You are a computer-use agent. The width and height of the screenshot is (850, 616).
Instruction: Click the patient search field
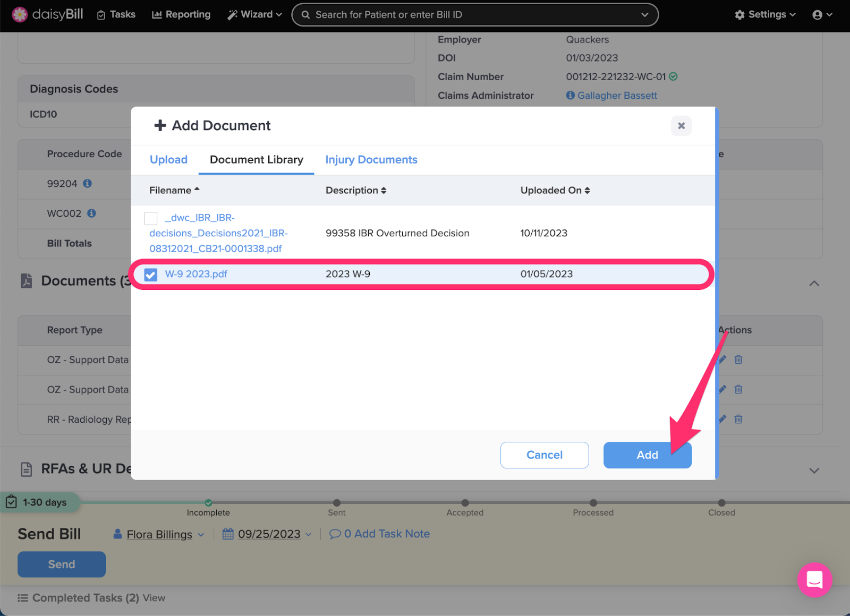pyautogui.click(x=475, y=15)
